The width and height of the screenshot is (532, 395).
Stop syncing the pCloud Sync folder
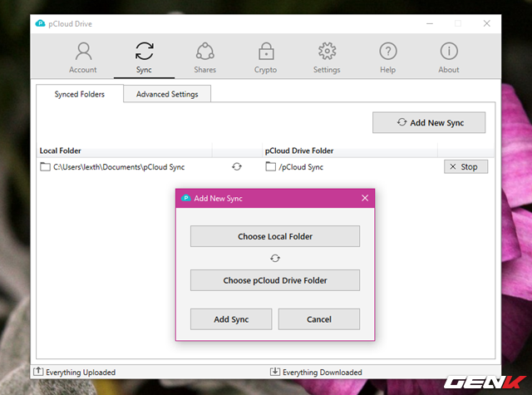(x=465, y=166)
